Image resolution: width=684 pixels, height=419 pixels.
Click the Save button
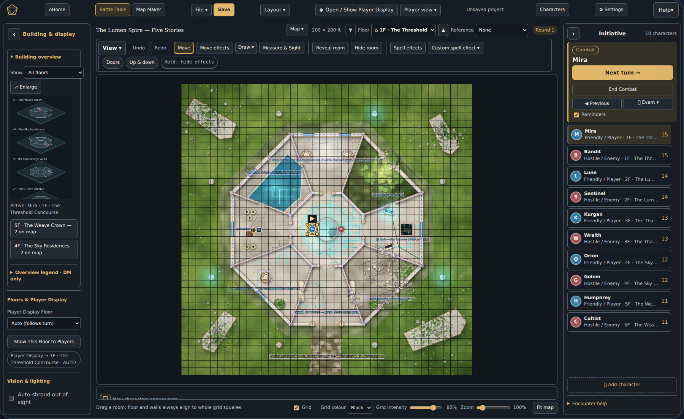click(x=223, y=10)
